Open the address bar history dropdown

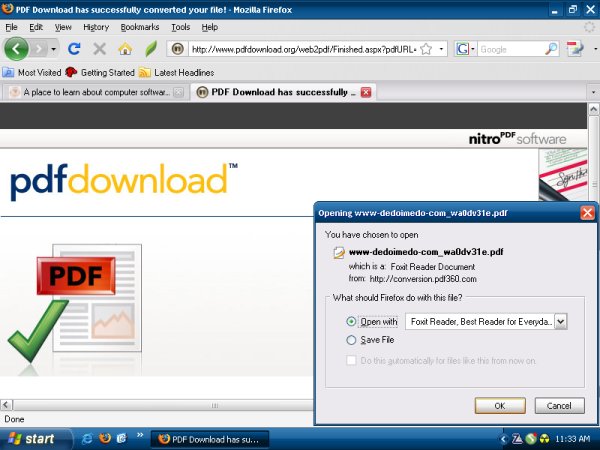click(x=441, y=49)
